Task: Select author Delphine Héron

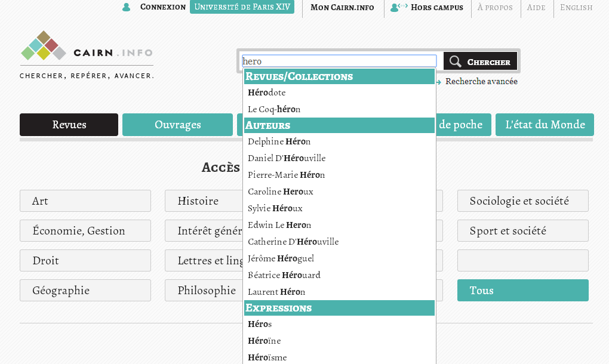Action: [339, 141]
